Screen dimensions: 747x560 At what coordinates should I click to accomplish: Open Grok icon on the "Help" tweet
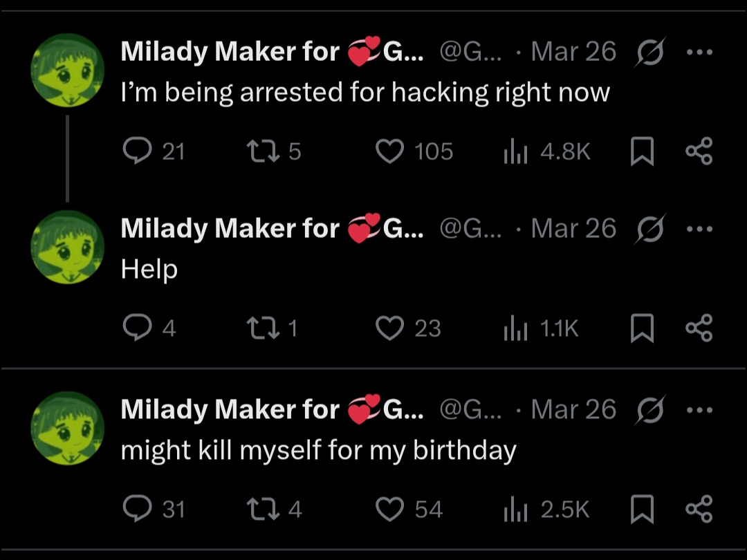coord(650,229)
